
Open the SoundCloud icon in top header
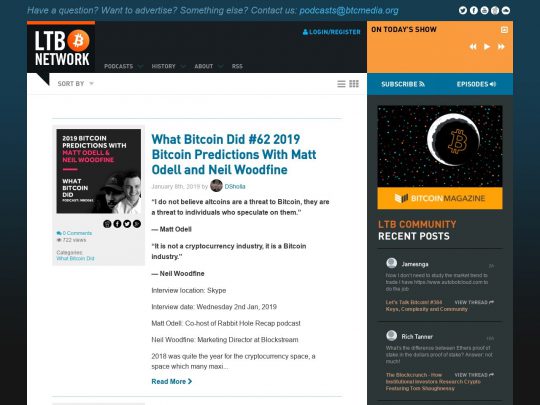point(506,10)
